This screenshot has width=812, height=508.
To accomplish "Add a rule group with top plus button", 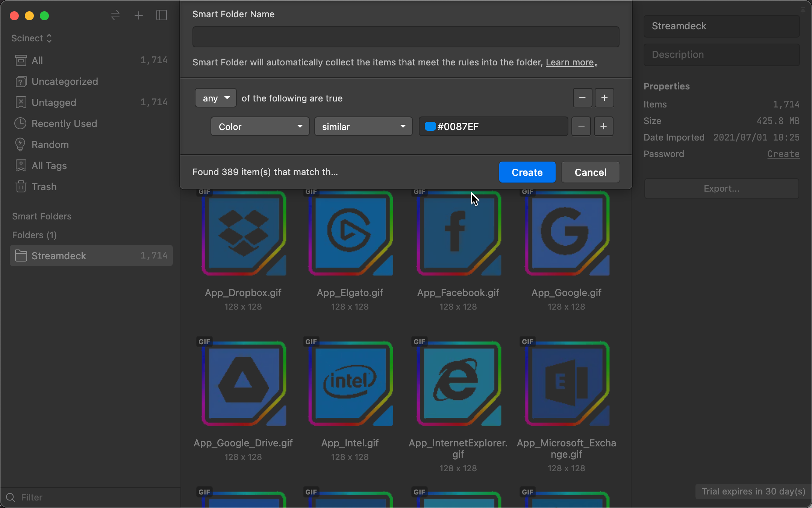I will (604, 98).
